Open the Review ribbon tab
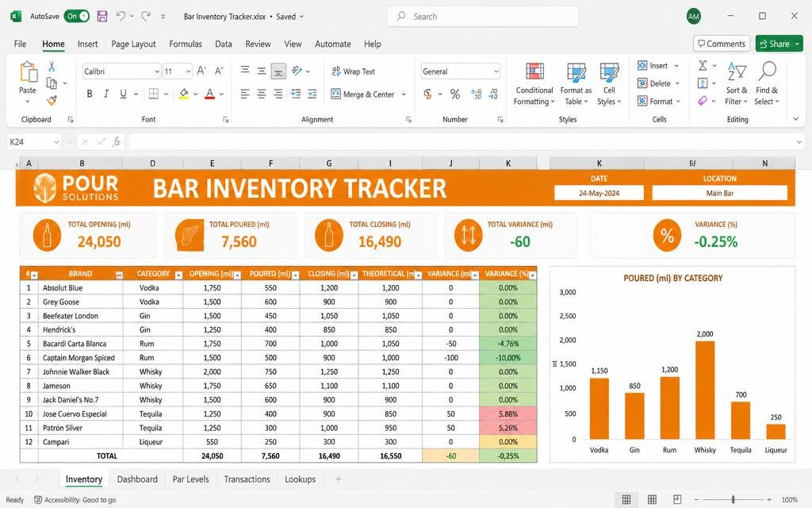The height and width of the screenshot is (508, 812). [x=258, y=44]
